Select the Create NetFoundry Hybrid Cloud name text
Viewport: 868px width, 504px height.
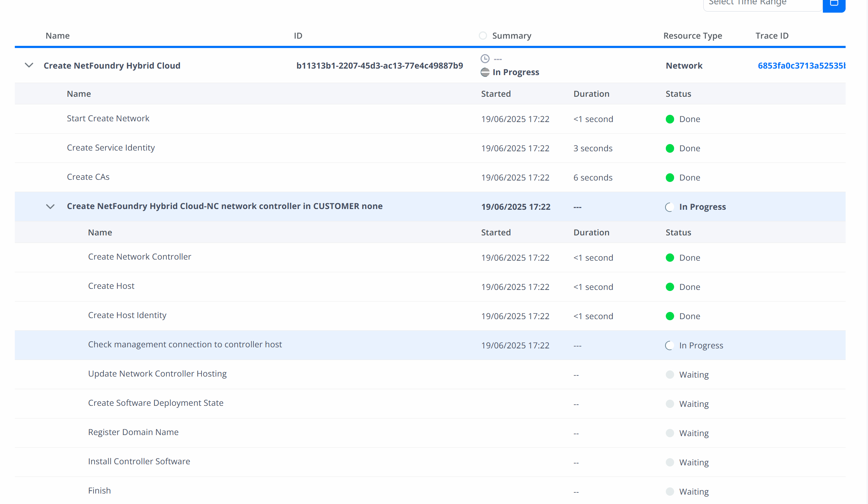click(112, 66)
